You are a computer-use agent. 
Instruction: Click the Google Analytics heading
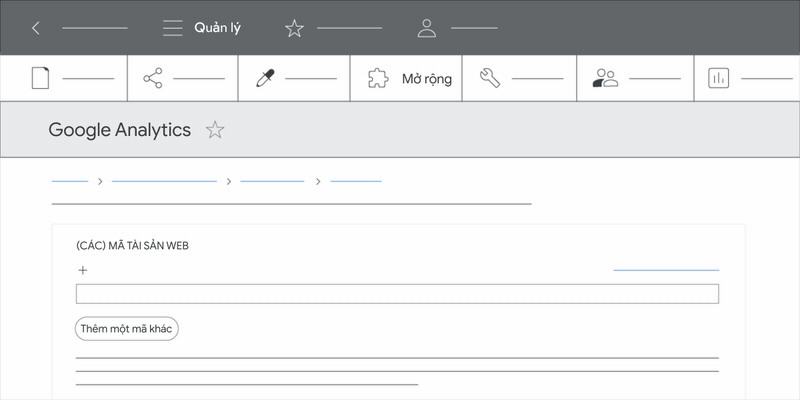click(120, 130)
